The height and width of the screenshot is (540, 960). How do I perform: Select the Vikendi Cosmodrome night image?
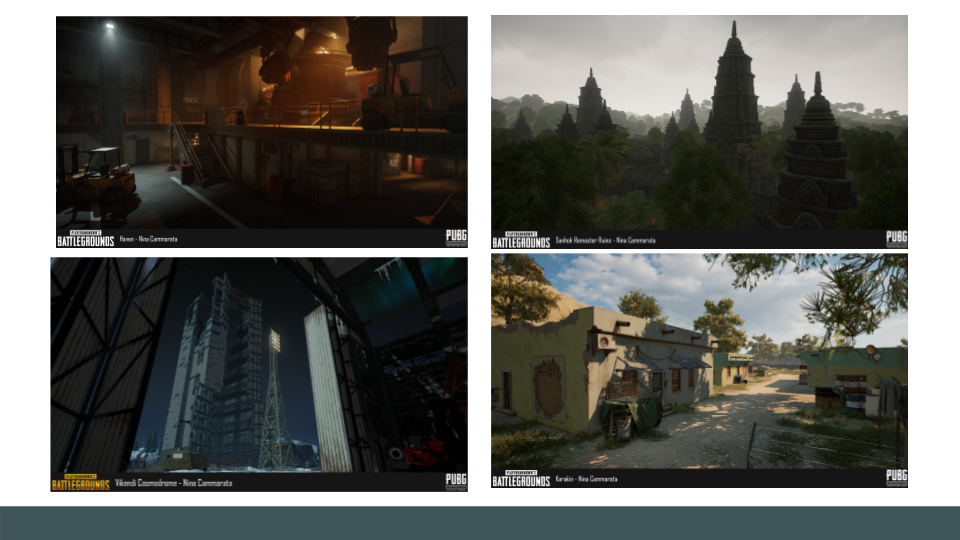point(259,374)
